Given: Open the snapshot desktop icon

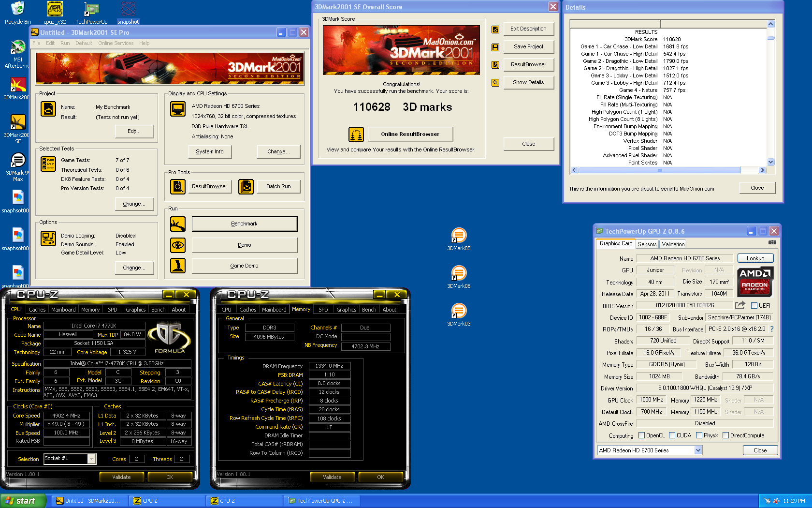Looking at the screenshot, I should tap(128, 13).
